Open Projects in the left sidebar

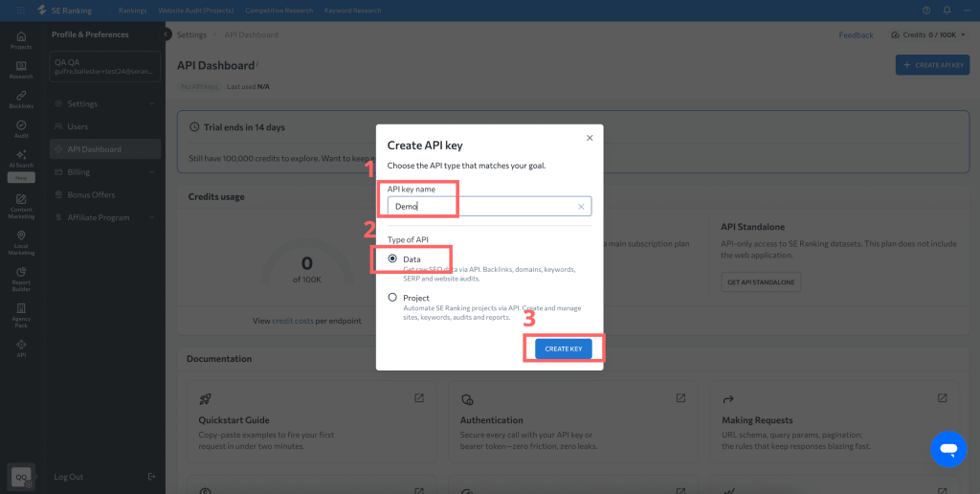click(x=20, y=39)
